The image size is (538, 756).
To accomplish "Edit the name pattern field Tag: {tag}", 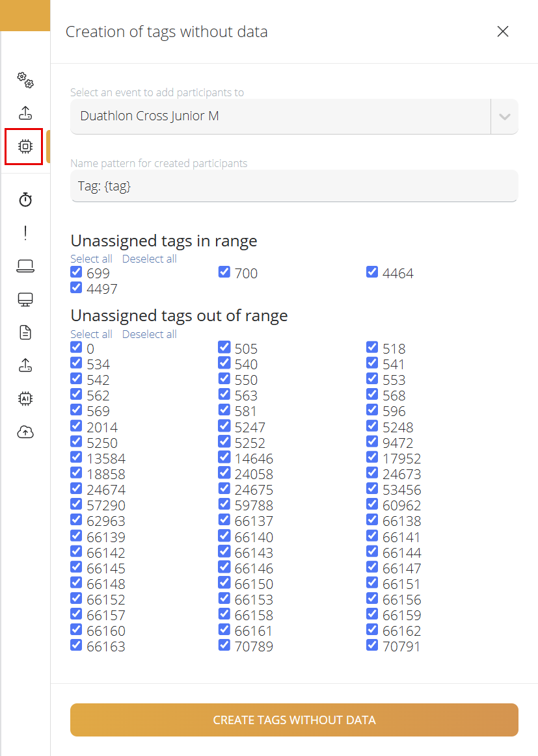I will [x=294, y=186].
